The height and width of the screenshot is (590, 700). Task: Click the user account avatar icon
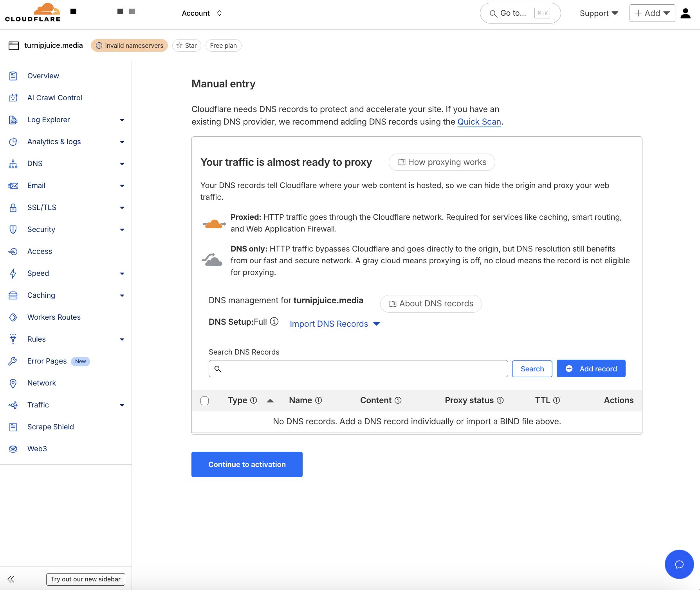click(x=685, y=13)
